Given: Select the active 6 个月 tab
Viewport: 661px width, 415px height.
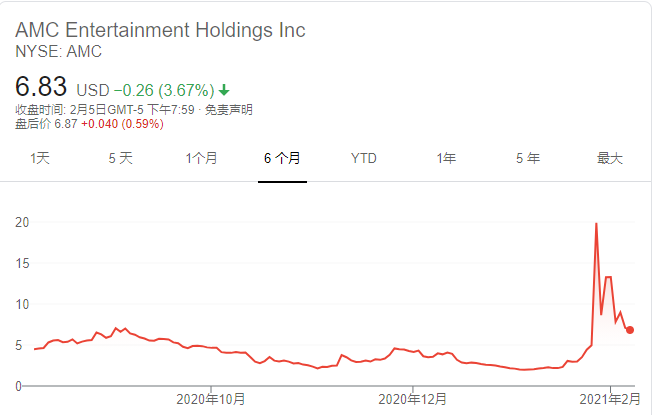Looking at the screenshot, I should point(282,158).
